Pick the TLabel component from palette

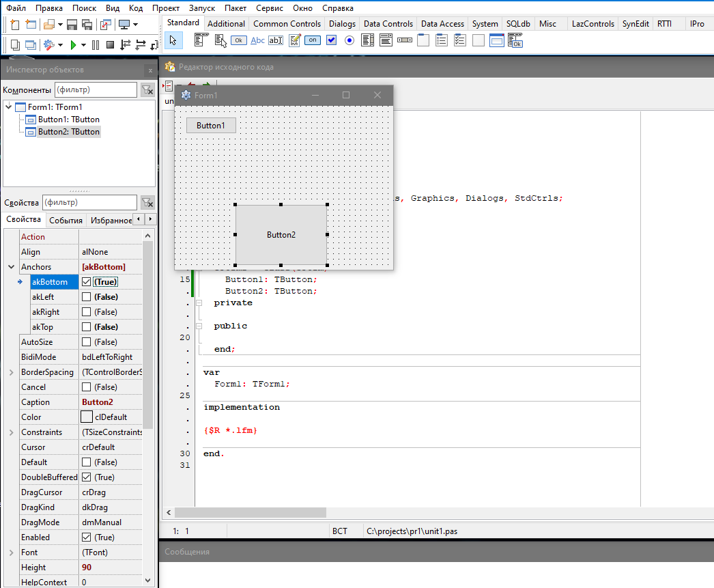point(257,40)
